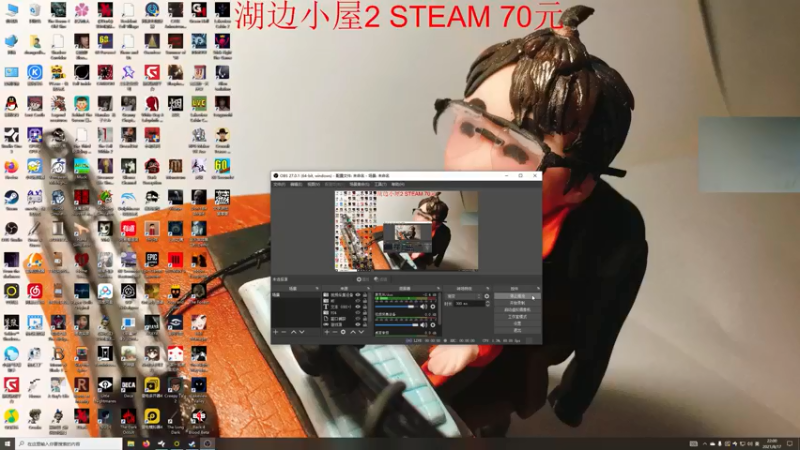Select Steam desktop shortcut
This screenshot has width=800, height=450.
click(x=11, y=200)
